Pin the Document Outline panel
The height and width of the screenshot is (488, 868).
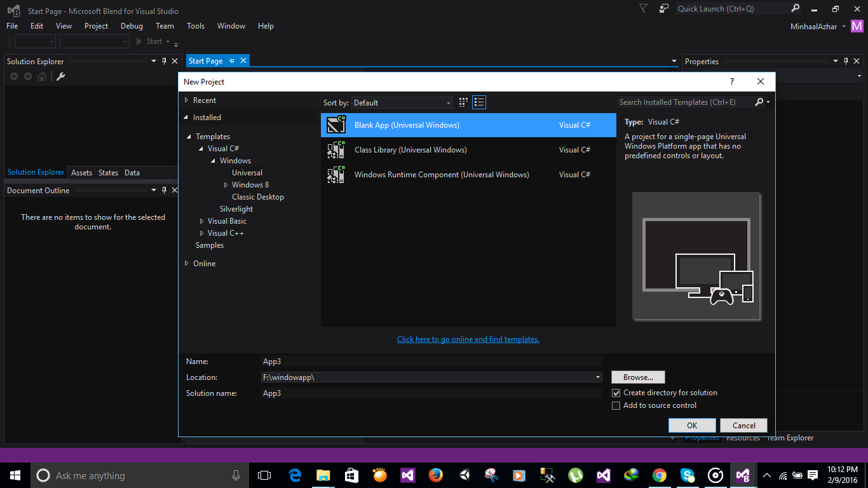tap(164, 190)
